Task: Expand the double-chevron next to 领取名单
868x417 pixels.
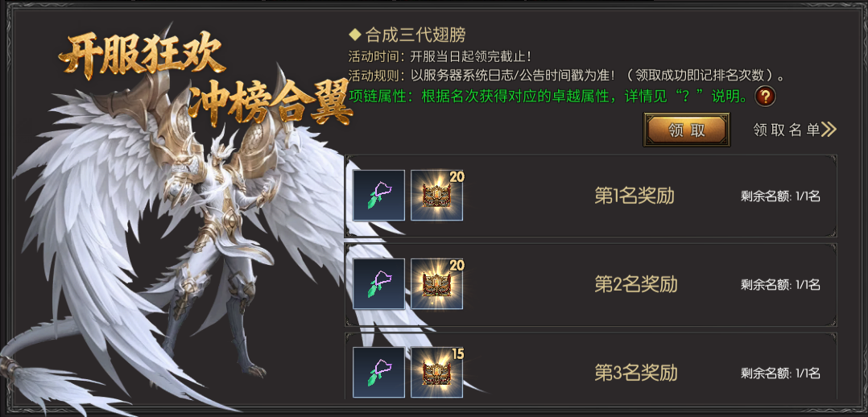Action: point(829,130)
